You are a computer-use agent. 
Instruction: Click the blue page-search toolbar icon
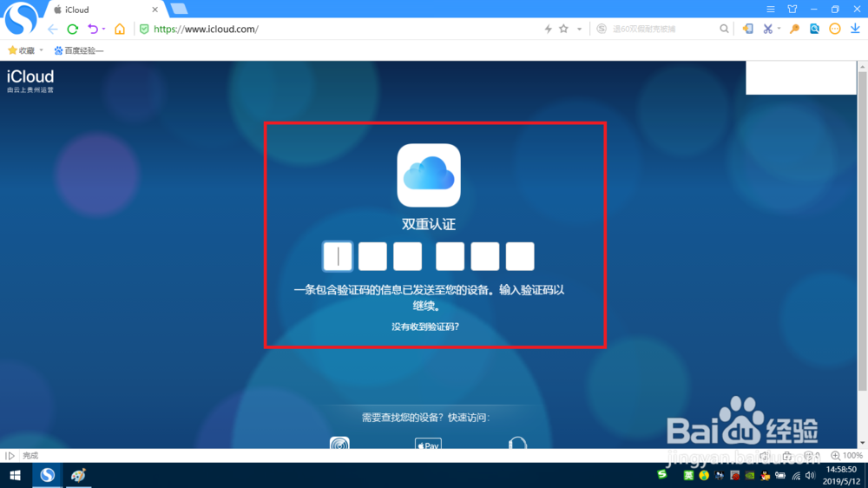(x=814, y=29)
